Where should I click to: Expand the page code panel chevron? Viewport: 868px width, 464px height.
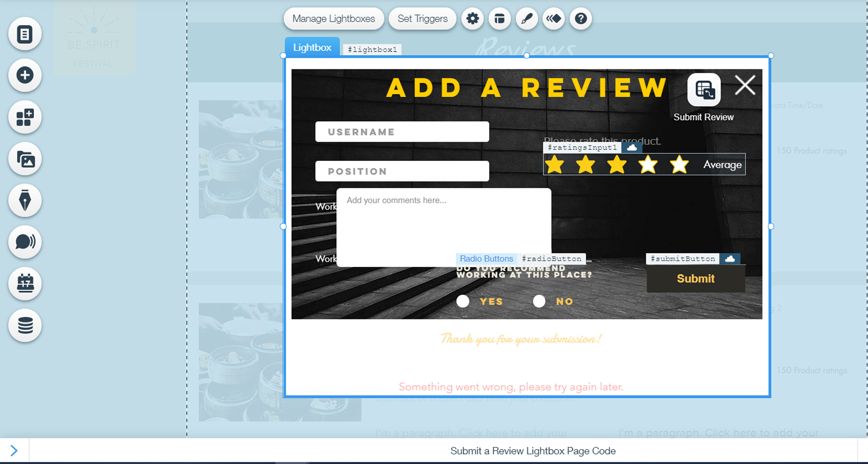coord(14,450)
